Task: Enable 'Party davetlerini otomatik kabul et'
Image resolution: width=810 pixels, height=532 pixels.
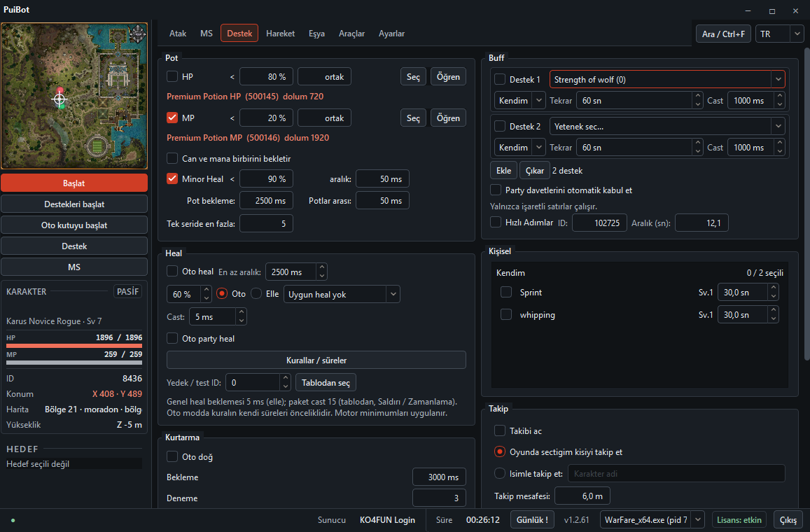Action: tap(496, 190)
